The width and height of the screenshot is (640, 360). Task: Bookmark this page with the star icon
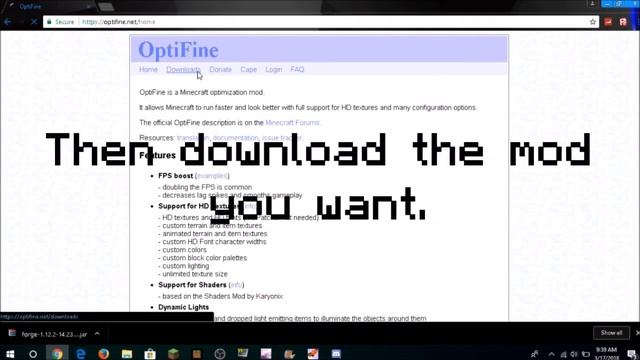click(593, 22)
